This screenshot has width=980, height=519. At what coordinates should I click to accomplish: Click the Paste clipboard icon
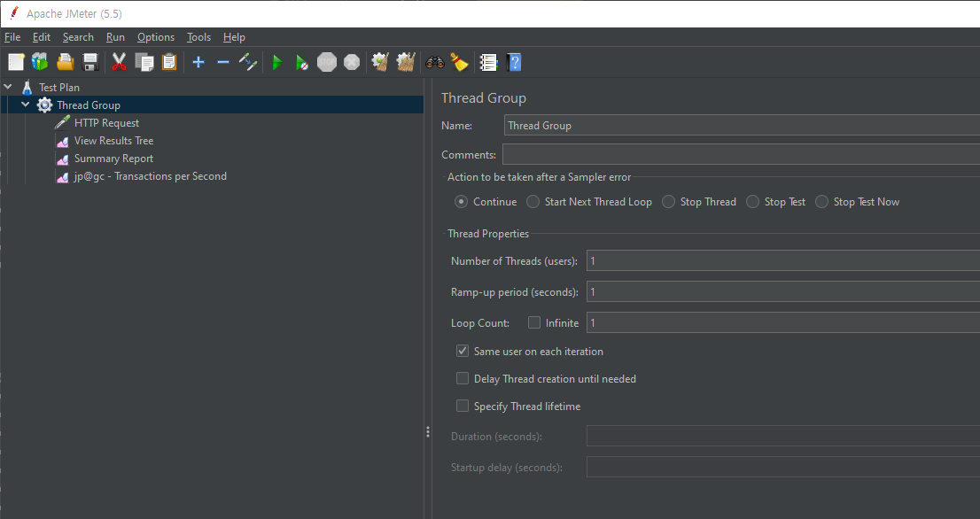[169, 62]
